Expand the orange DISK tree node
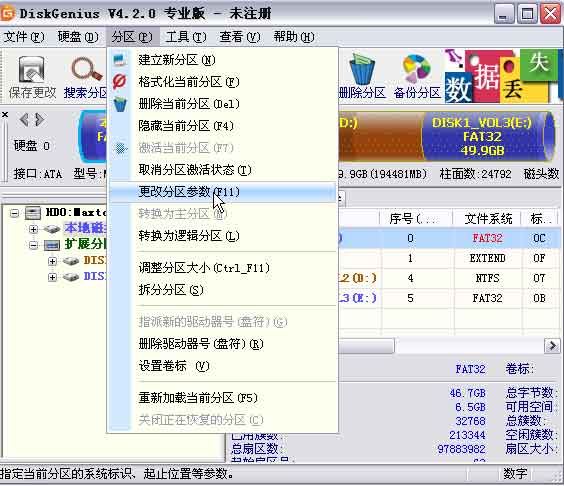Screen dimensions: 564x486 pos(52,261)
